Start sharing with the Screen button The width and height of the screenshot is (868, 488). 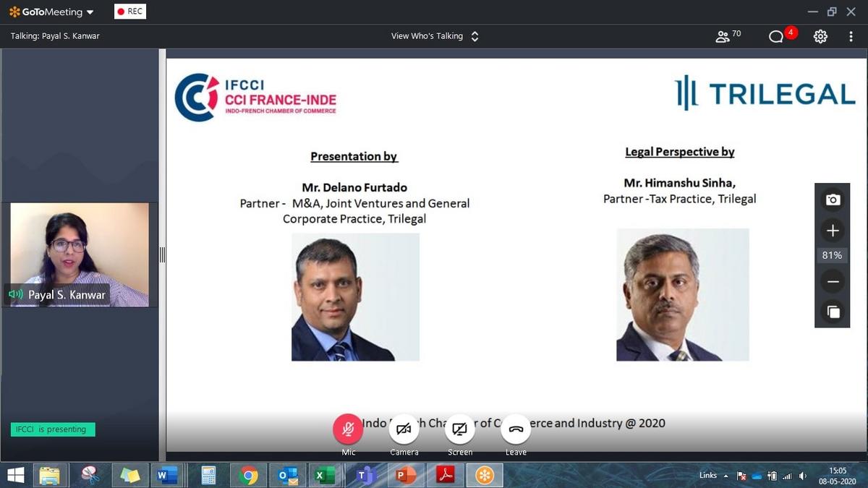click(x=459, y=429)
